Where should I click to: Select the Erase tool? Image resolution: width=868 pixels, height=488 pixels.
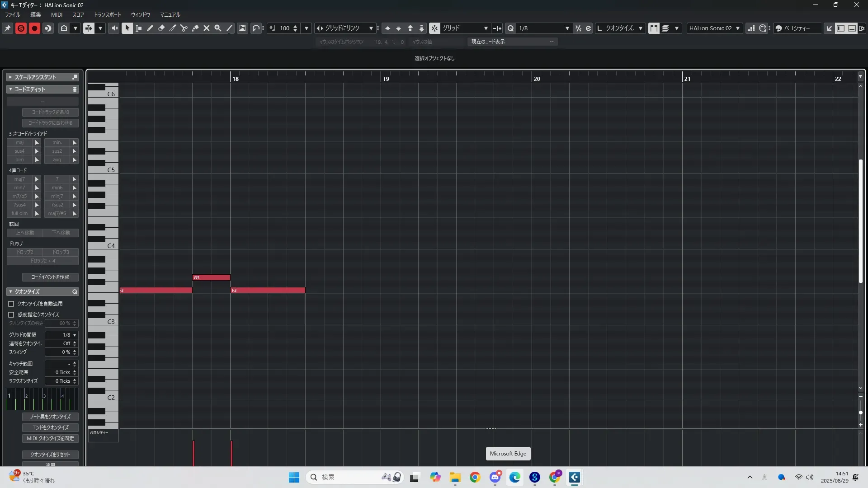pyautogui.click(x=161, y=28)
